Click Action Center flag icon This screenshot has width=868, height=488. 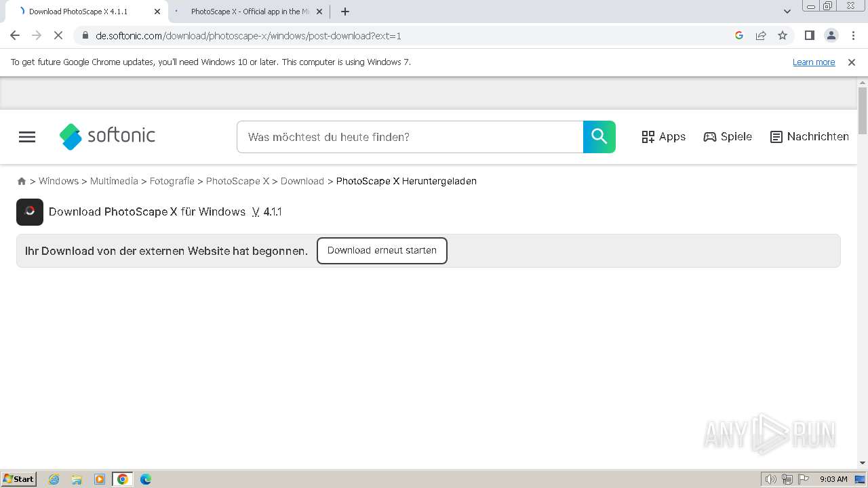(804, 479)
